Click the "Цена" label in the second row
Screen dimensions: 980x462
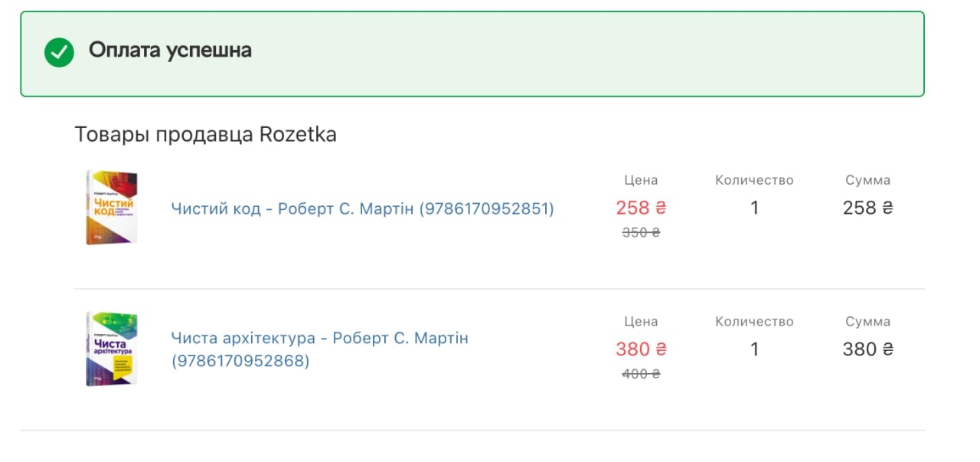[641, 322]
